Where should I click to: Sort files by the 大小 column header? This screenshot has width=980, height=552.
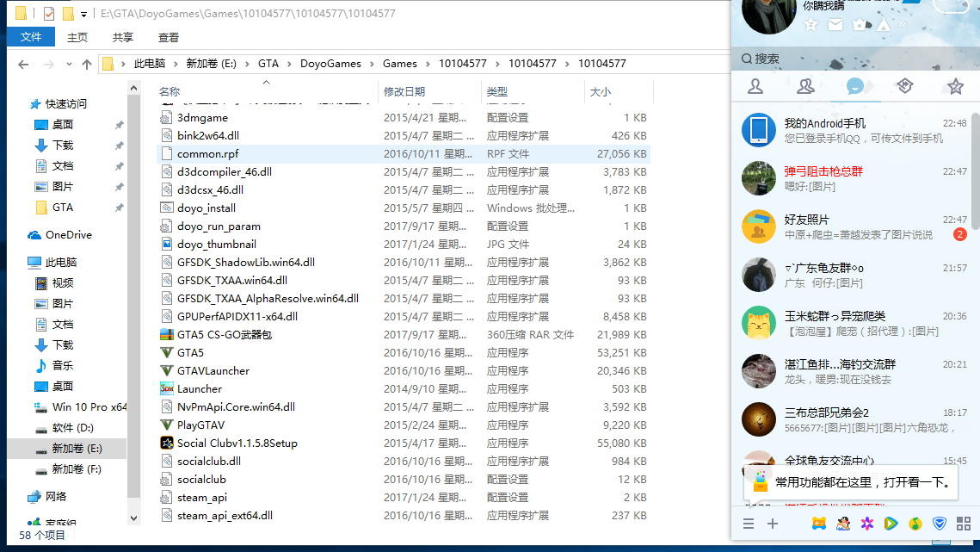click(600, 92)
